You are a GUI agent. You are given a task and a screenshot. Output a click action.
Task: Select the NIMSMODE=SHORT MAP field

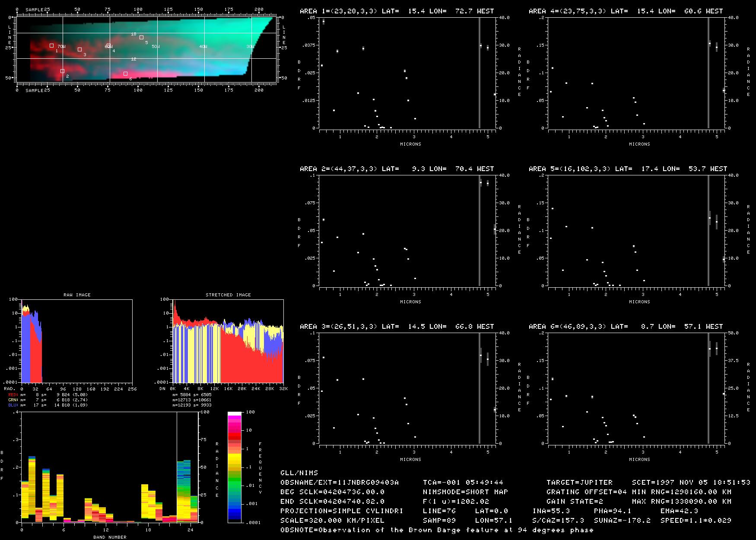click(465, 492)
